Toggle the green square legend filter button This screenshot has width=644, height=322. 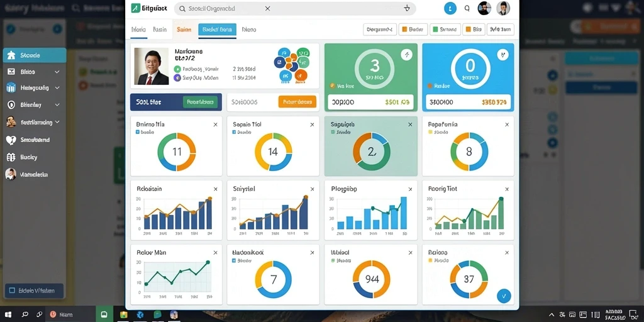pos(445,30)
